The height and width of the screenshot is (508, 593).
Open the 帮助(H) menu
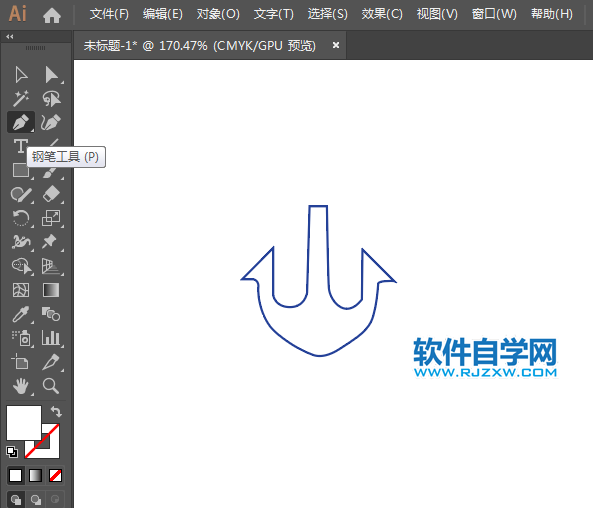(x=552, y=14)
